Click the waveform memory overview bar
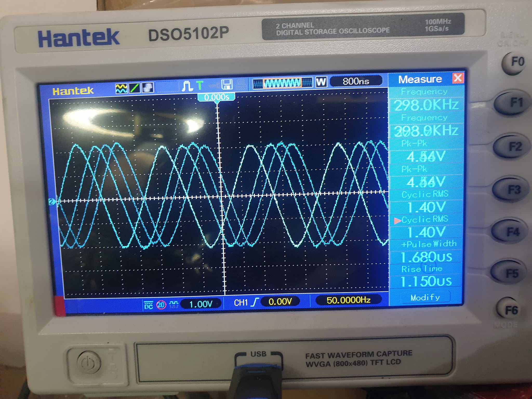The width and height of the screenshot is (532, 399). (x=282, y=83)
